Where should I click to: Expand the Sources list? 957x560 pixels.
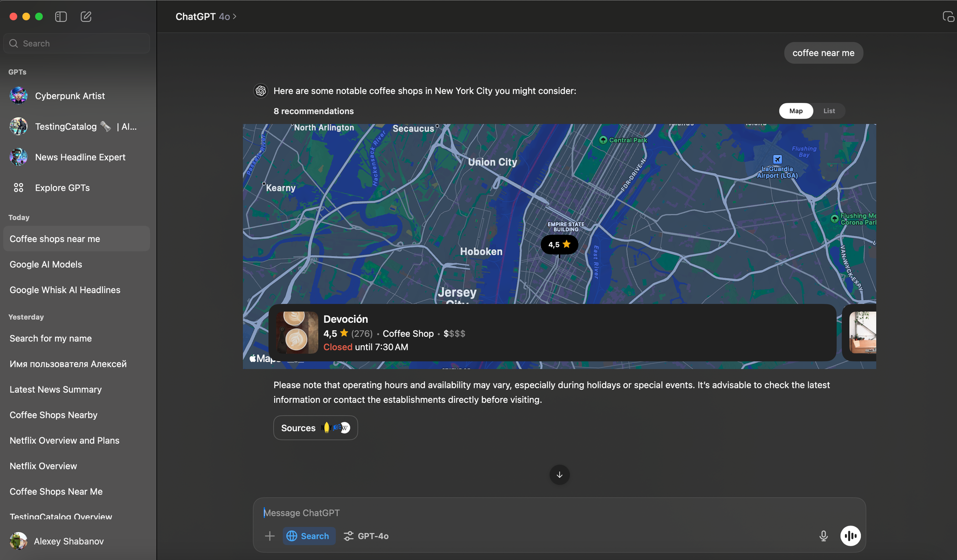pos(315,428)
